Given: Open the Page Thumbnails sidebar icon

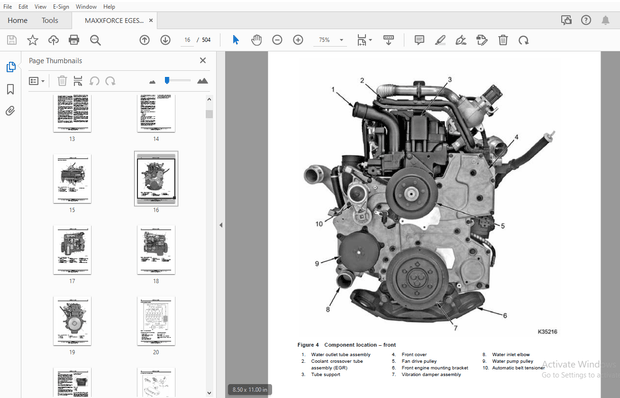Looking at the screenshot, I should [11, 67].
